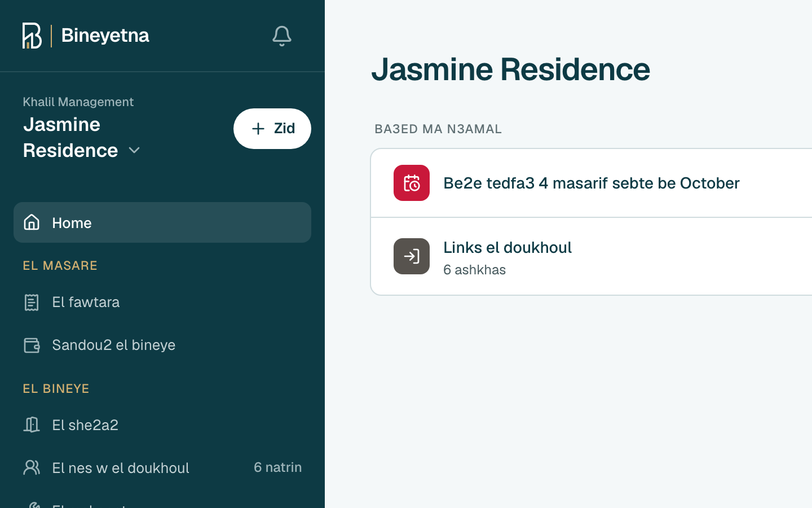Open notifications bell icon

[x=281, y=36]
